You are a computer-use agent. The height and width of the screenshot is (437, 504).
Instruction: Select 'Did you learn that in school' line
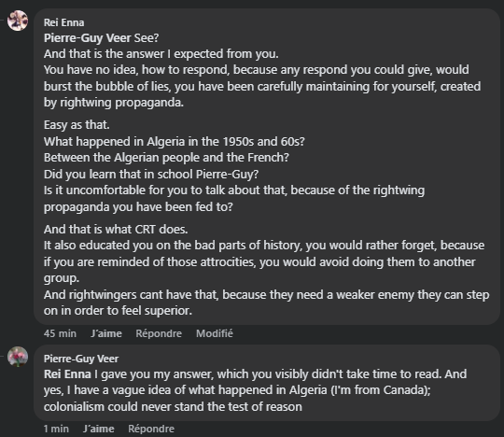pyautogui.click(x=151, y=174)
